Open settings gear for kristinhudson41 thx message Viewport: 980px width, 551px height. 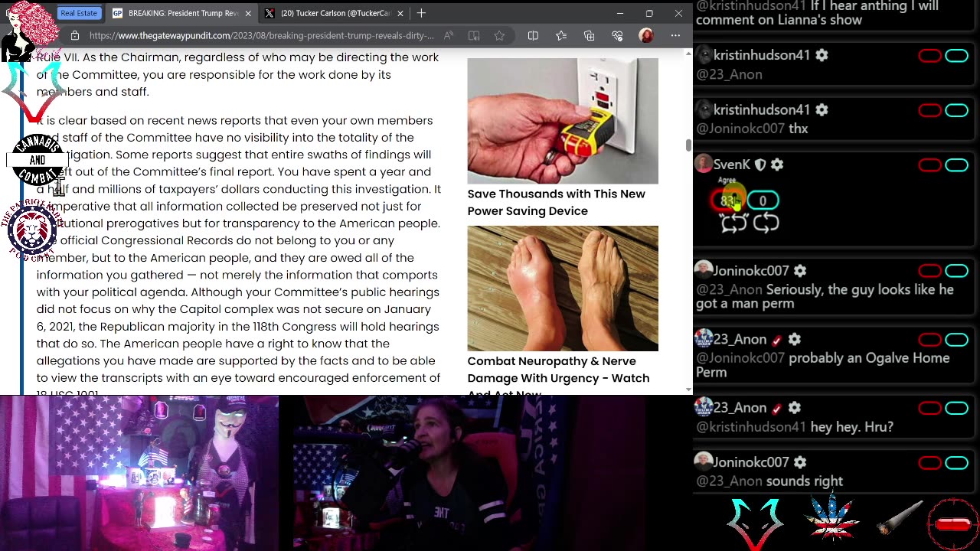822,110
